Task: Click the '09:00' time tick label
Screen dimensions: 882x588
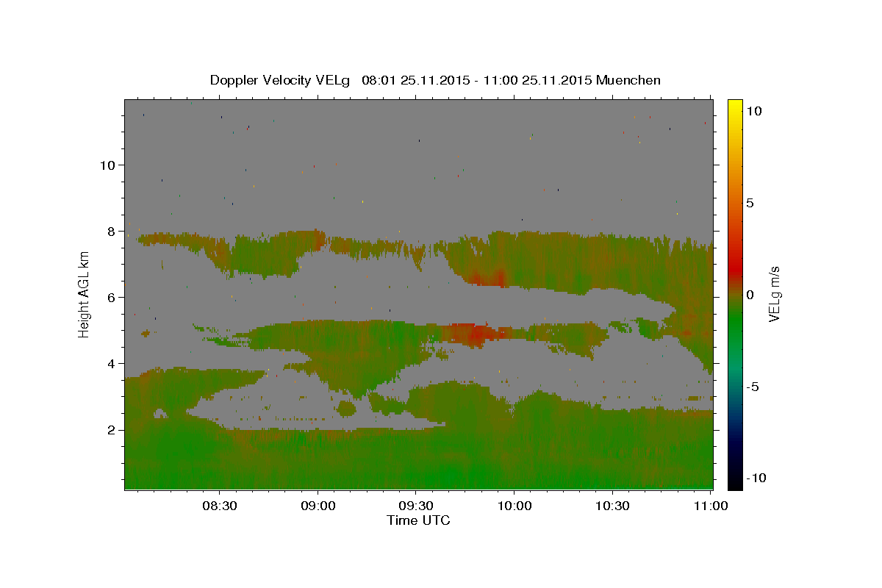Action: point(318,506)
